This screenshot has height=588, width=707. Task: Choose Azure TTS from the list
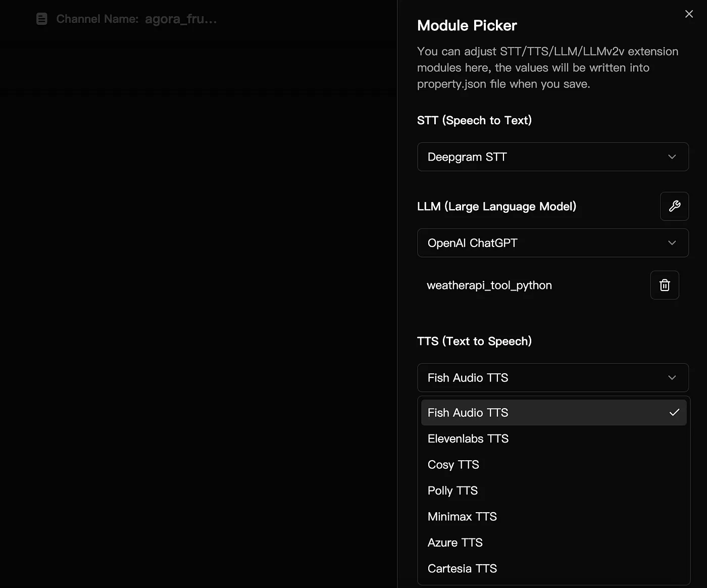pyautogui.click(x=455, y=543)
